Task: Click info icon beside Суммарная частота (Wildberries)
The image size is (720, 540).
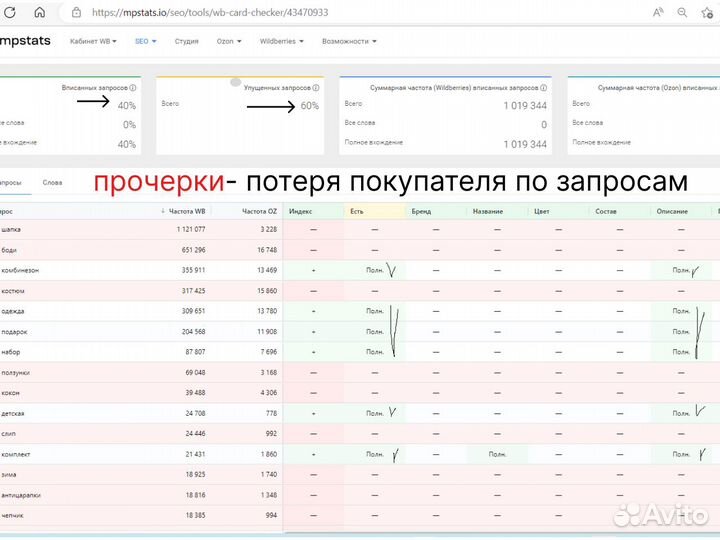Action: [543, 88]
